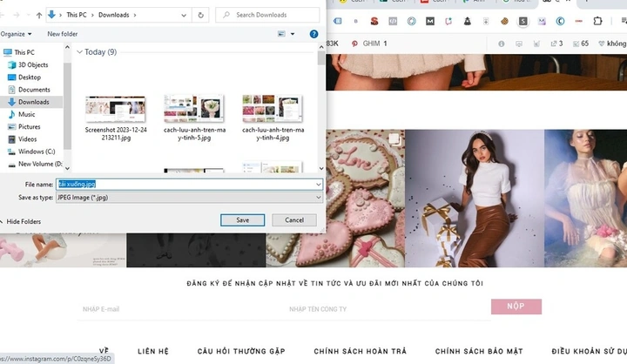Select Desktop in the navigation tree

30,78
